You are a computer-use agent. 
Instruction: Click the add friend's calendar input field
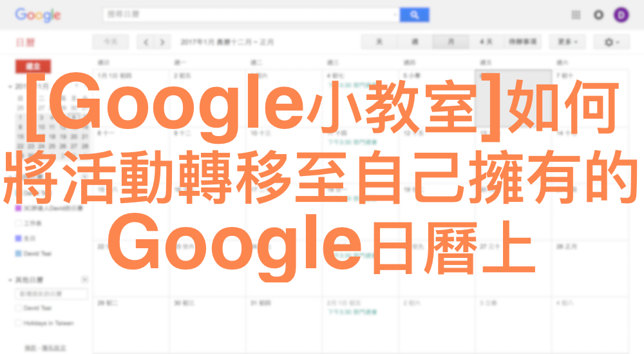coord(52,294)
